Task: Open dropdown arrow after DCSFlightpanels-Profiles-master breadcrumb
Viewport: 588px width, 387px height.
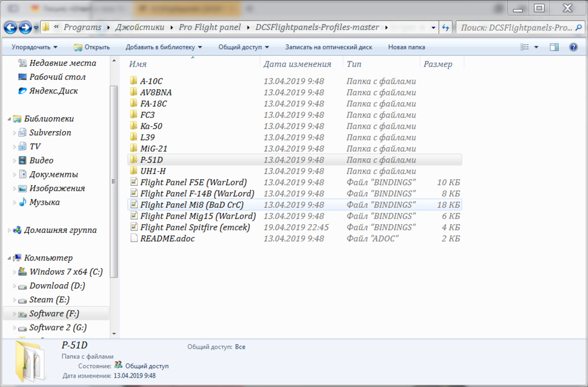Action: (x=386, y=28)
